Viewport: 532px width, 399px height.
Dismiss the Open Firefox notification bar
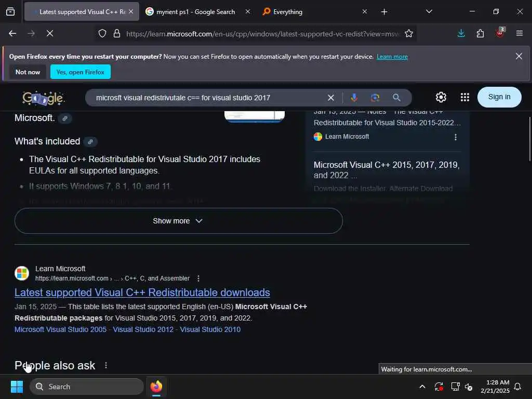pos(519,56)
